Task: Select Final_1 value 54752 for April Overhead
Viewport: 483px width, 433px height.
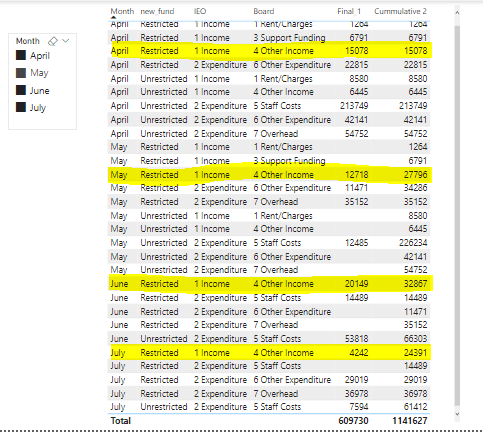Action: [x=356, y=134]
